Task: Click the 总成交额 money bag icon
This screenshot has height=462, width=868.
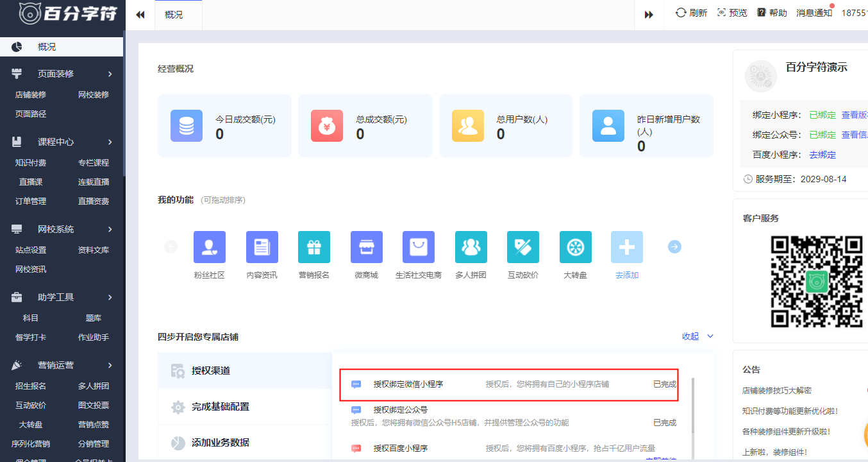Action: (327, 126)
